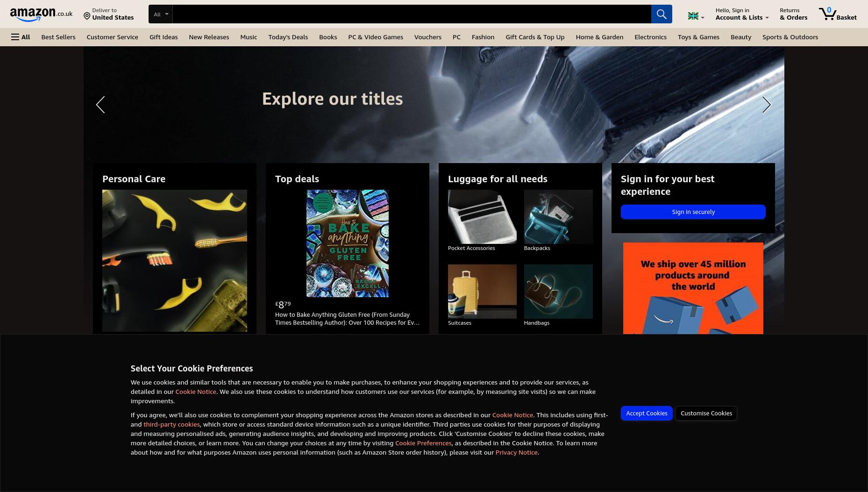Viewport: 868px width, 492px height.
Task: Open Today's Deals navigation item
Action: (288, 37)
